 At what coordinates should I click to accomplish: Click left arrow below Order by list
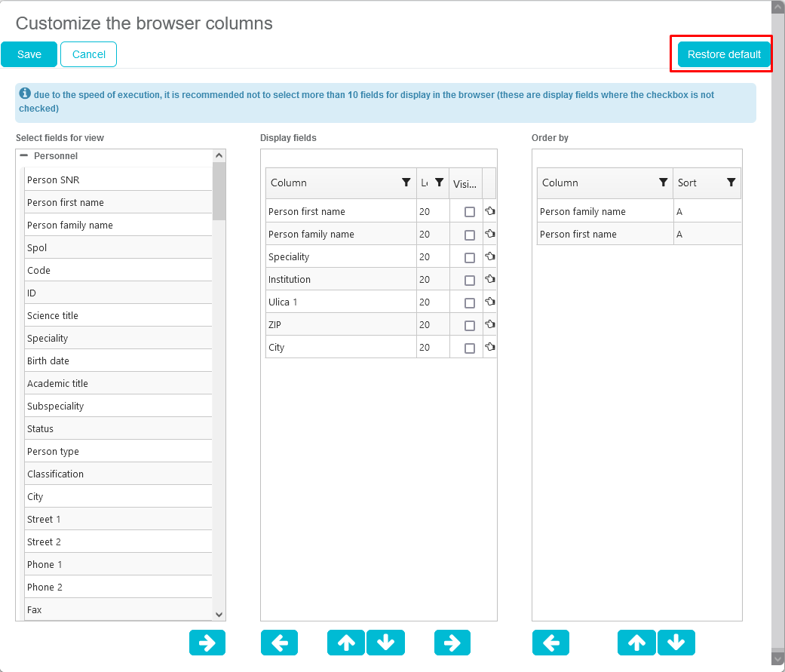click(550, 643)
